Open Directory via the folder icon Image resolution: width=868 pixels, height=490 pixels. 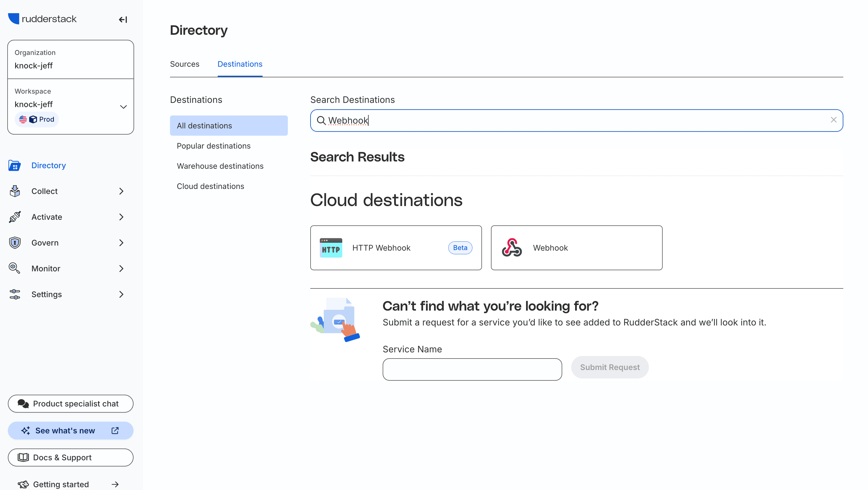[14, 165]
